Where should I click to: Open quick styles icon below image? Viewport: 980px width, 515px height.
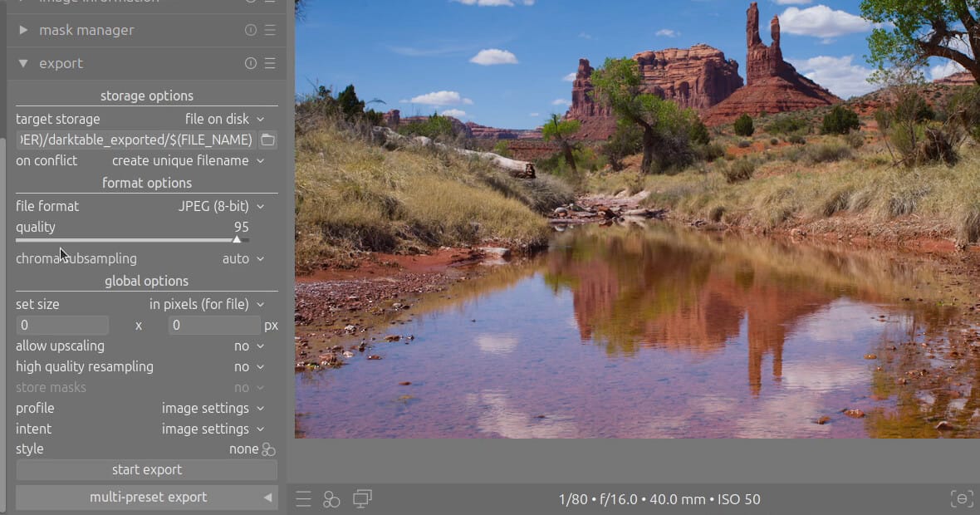(x=331, y=499)
